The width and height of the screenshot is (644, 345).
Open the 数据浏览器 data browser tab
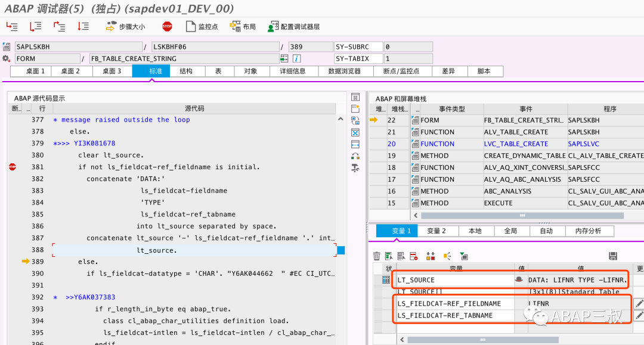345,71
